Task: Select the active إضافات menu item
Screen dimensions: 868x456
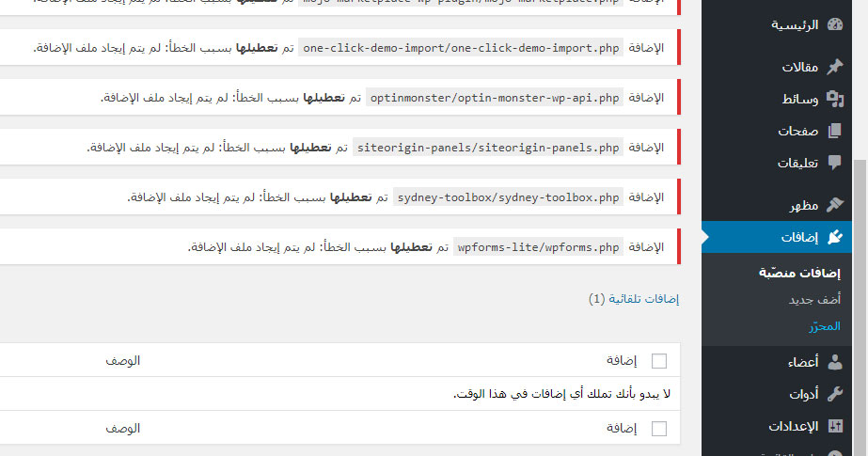Action: [777, 237]
